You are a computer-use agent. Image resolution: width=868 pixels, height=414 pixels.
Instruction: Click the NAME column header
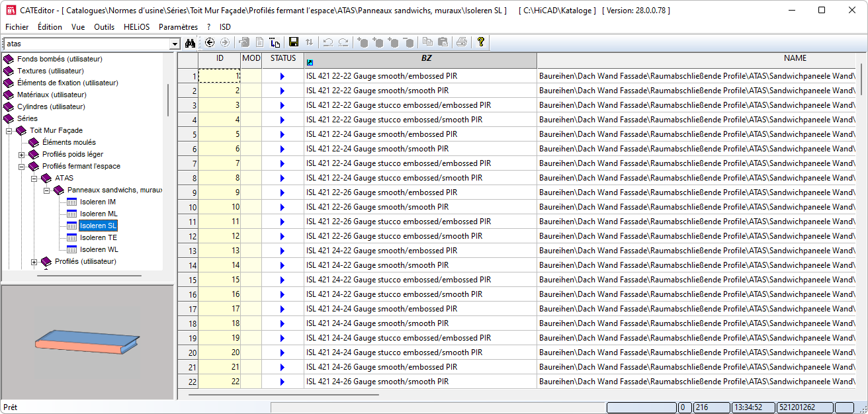click(696, 60)
